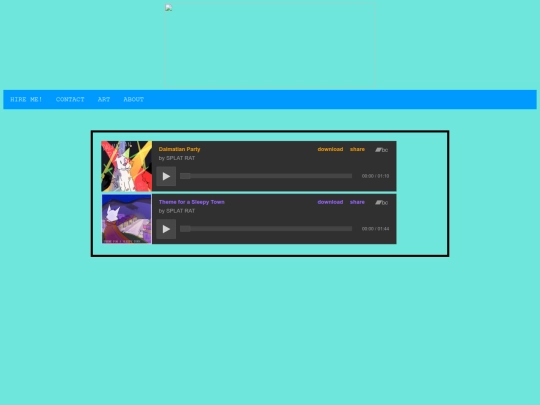Click the Dalmatian Party album artwork
The width and height of the screenshot is (540, 405).
[x=126, y=166]
